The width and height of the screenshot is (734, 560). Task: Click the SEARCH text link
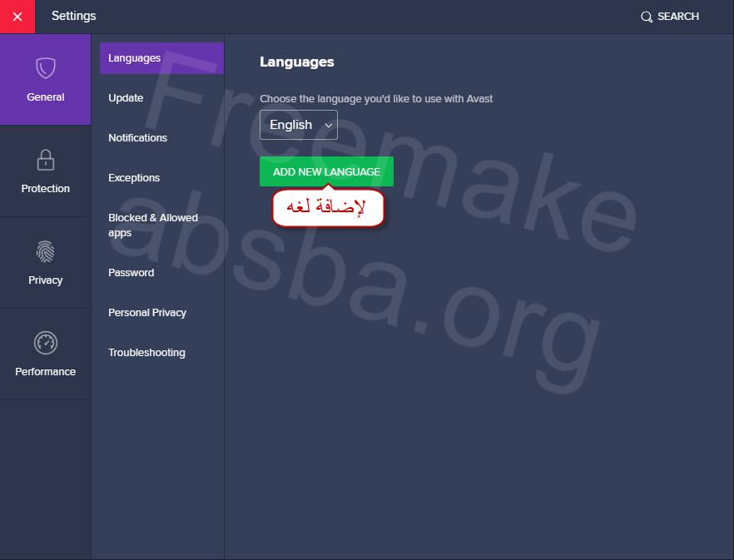[x=677, y=17]
